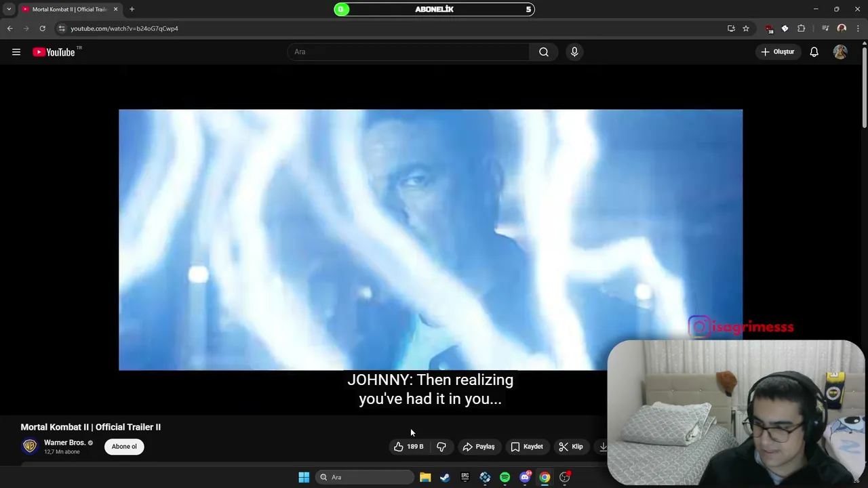Image resolution: width=868 pixels, height=488 pixels.
Task: Open YouTube notifications bell
Action: tap(814, 52)
